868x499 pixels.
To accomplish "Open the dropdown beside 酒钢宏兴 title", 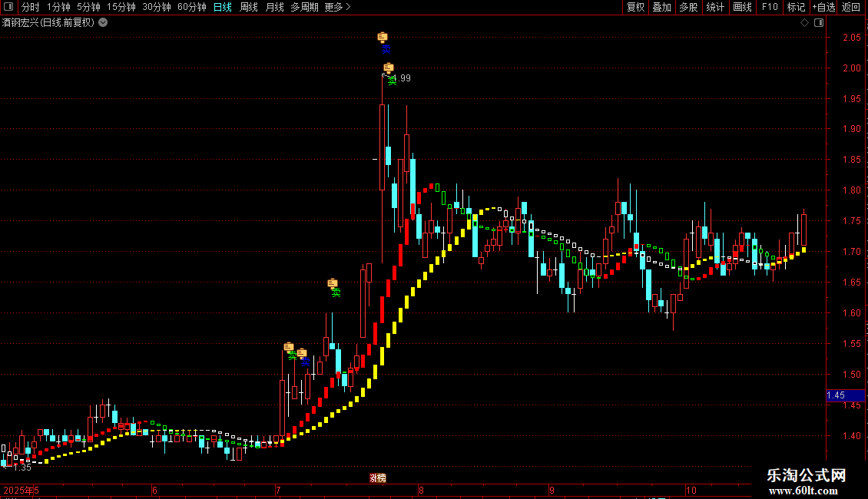I will [103, 23].
